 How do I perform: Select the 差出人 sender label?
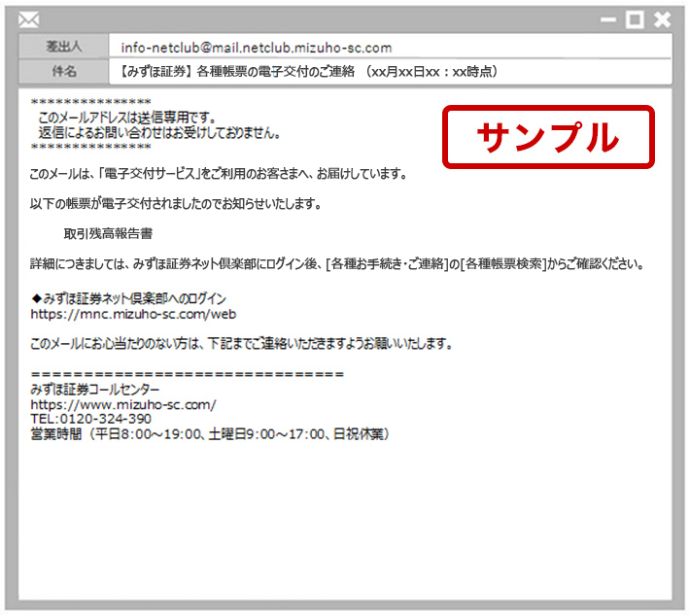pos(64,46)
